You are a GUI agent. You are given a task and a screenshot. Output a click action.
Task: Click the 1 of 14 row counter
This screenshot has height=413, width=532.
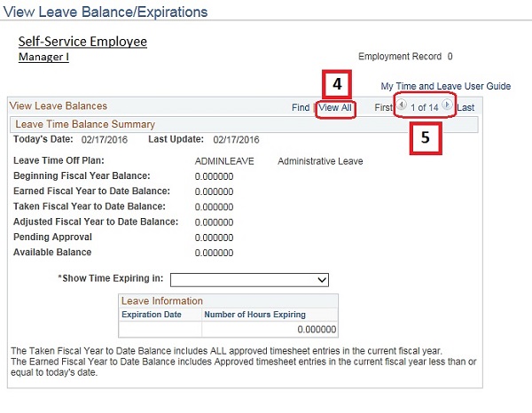coord(425,107)
